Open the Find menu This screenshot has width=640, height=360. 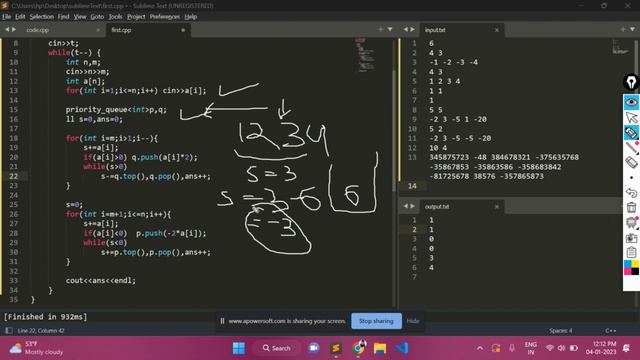[63, 17]
